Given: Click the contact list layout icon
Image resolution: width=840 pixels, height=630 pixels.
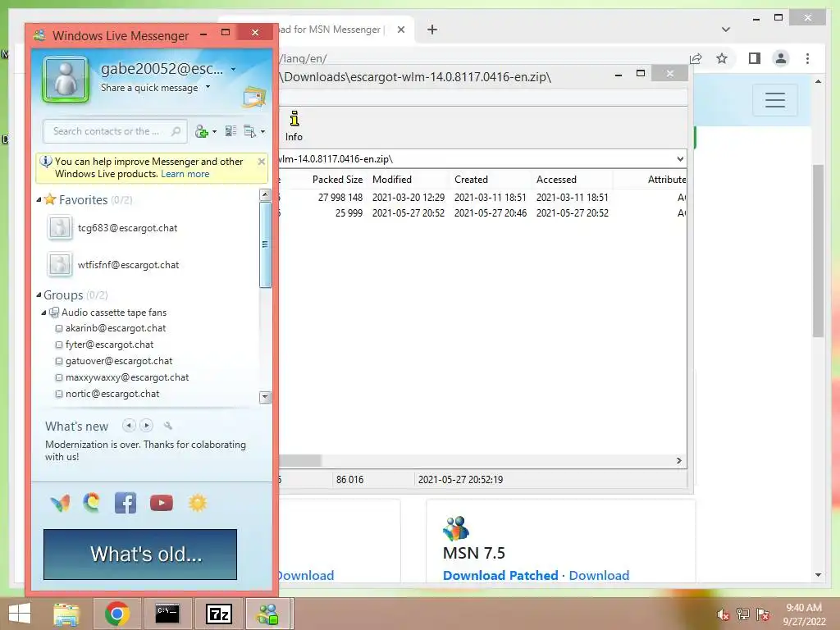Looking at the screenshot, I should pyautogui.click(x=231, y=131).
